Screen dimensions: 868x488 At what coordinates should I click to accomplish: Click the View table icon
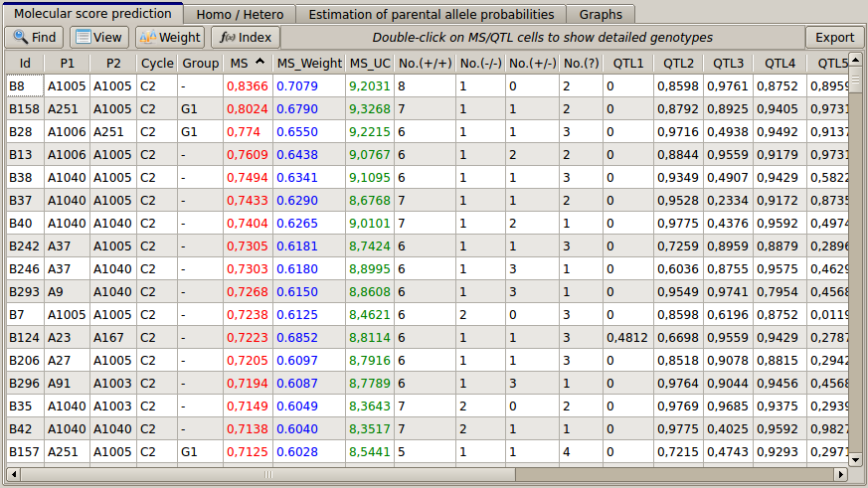(84, 37)
